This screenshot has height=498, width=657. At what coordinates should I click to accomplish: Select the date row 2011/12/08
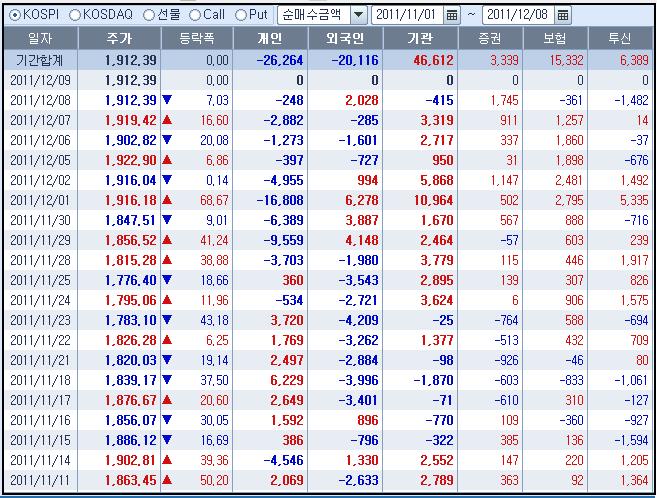pos(41,101)
